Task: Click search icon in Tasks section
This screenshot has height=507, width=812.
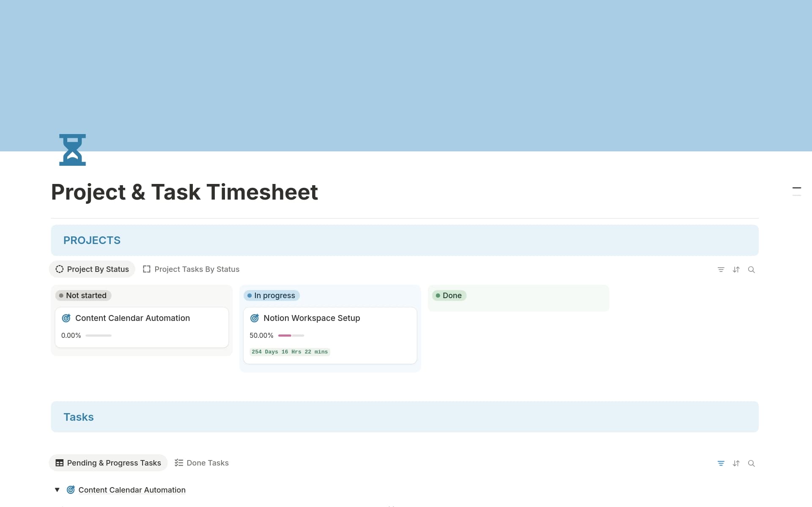Action: point(751,463)
